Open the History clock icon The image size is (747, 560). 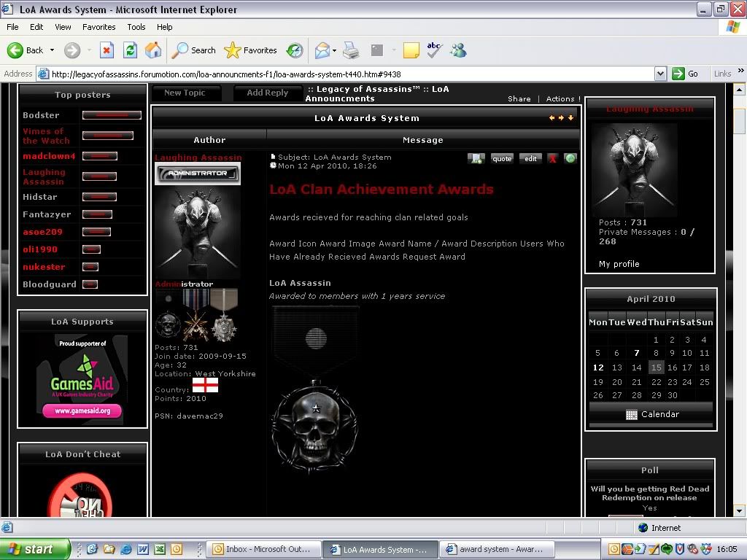[x=295, y=50]
